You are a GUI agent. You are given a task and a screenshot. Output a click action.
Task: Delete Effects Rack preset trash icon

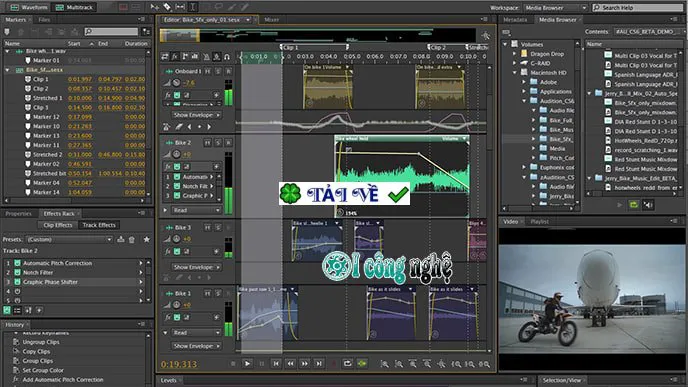click(x=132, y=240)
